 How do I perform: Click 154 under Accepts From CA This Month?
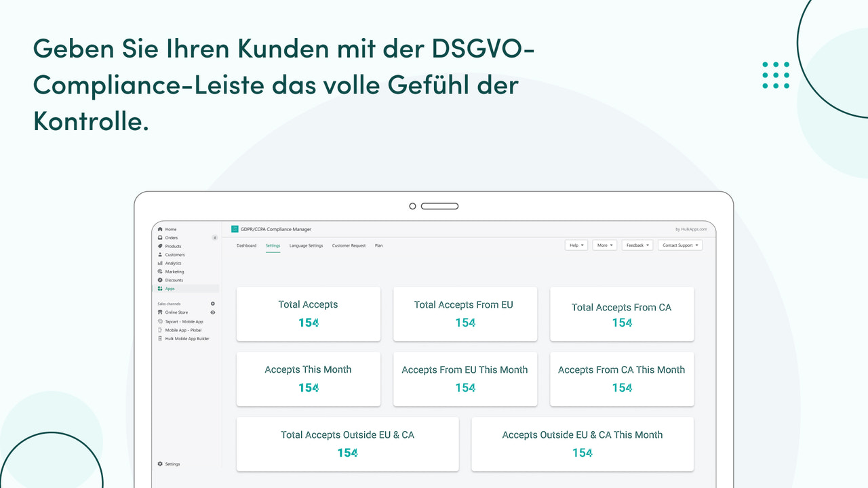tap(622, 388)
